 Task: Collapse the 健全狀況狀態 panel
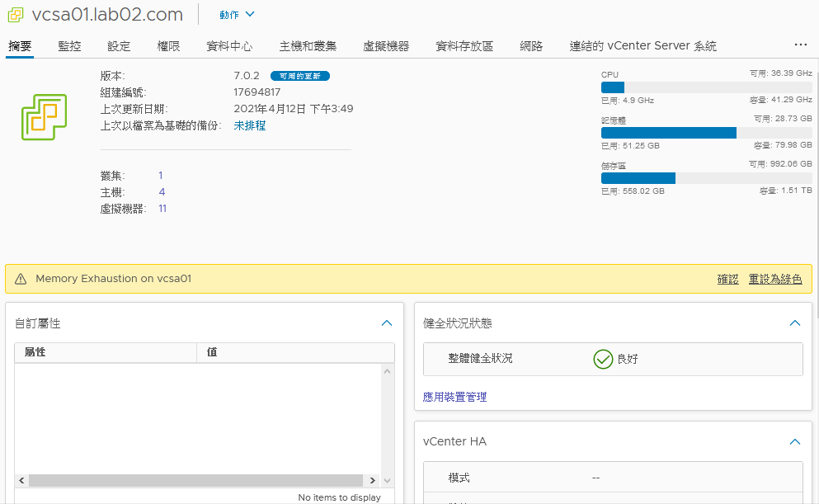[x=794, y=323]
